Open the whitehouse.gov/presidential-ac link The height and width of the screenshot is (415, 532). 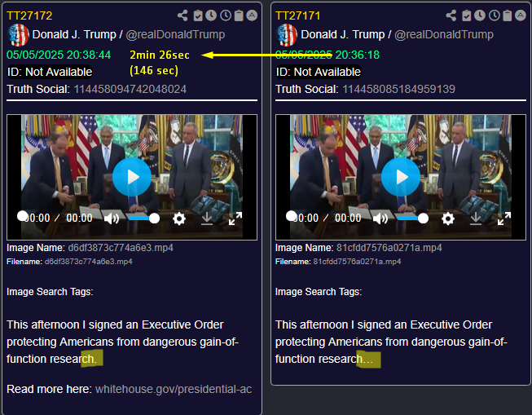[x=174, y=389]
